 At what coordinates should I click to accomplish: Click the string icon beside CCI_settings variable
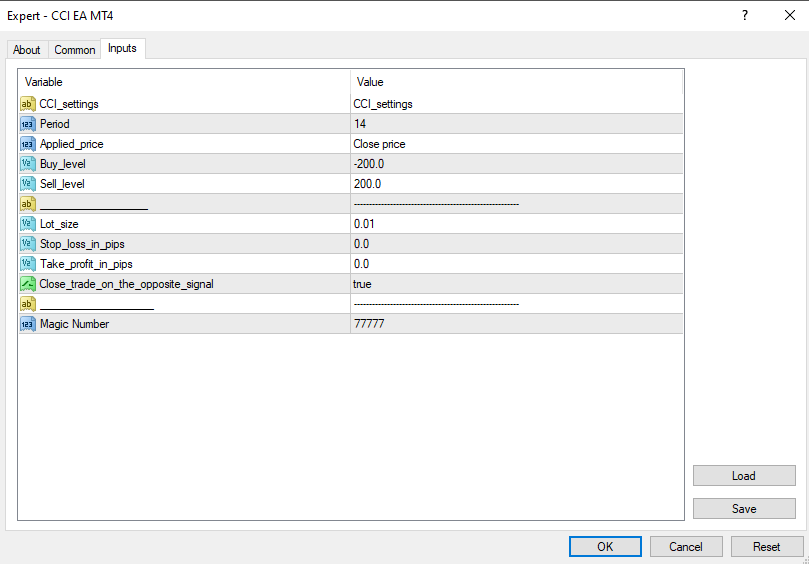(28, 104)
